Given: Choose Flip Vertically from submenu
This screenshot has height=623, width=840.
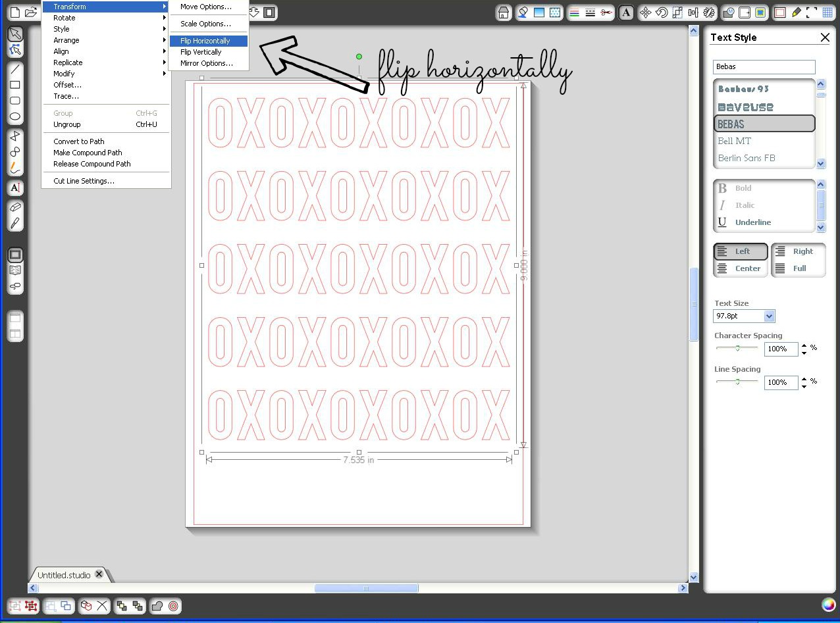Looking at the screenshot, I should (209, 52).
